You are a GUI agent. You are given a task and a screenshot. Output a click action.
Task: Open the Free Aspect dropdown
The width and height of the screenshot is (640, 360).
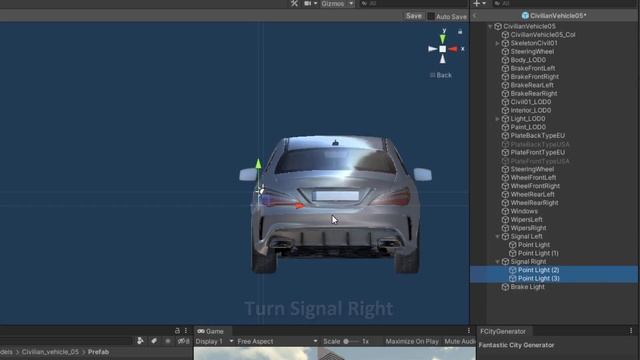click(277, 341)
